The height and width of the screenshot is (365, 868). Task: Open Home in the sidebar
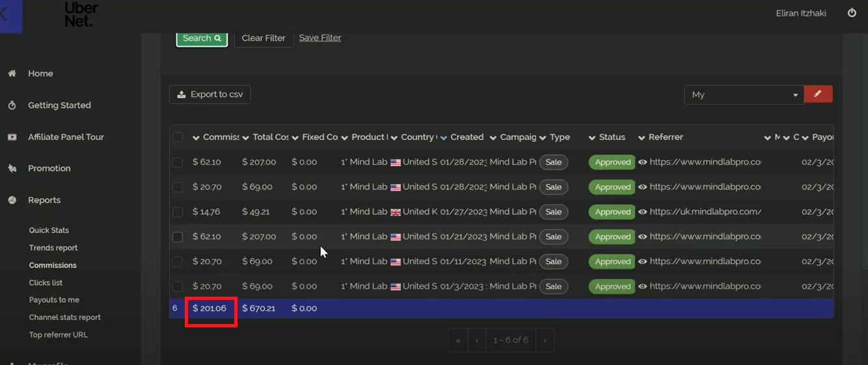coord(40,74)
